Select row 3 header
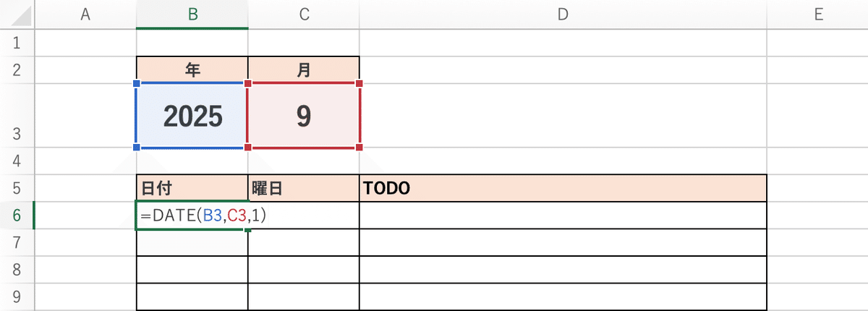 (17, 116)
